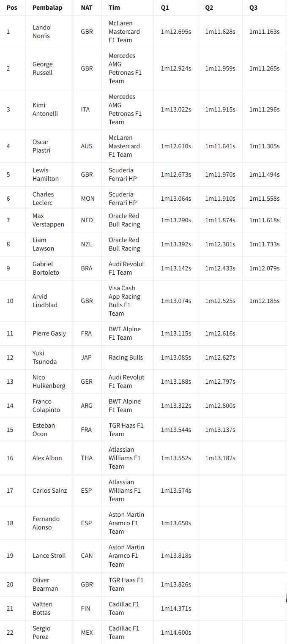Viewport: 287px width, 644px height.
Task: Click the Q3 column header
Action: [253, 8]
